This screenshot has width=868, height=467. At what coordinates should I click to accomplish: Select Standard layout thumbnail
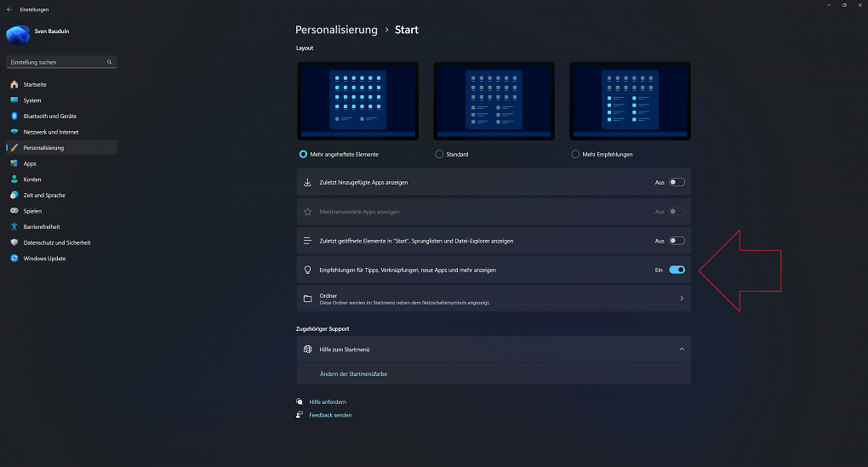pyautogui.click(x=494, y=101)
